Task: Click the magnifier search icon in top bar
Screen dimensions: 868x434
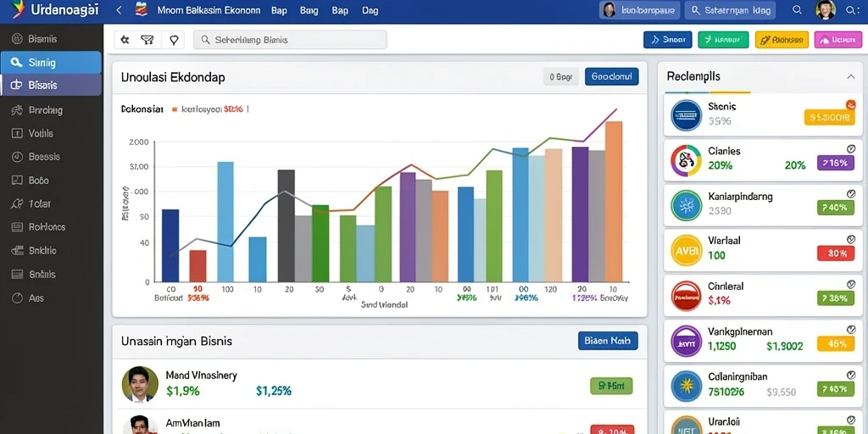Action: 797,10
